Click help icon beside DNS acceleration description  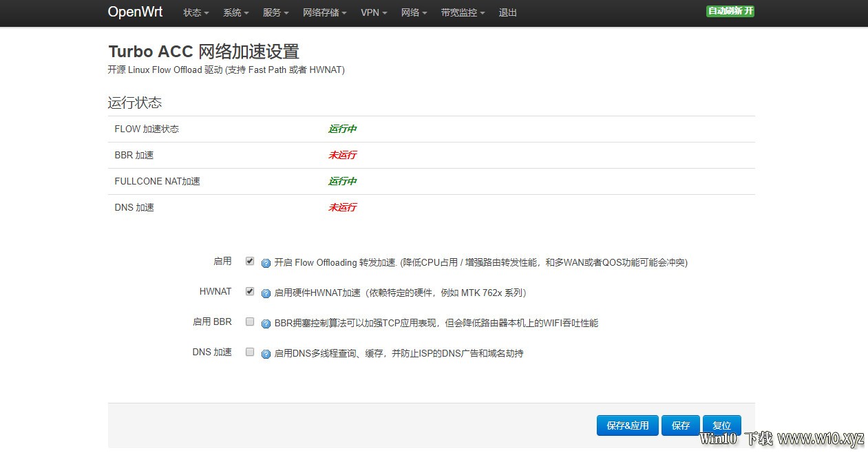266,355
